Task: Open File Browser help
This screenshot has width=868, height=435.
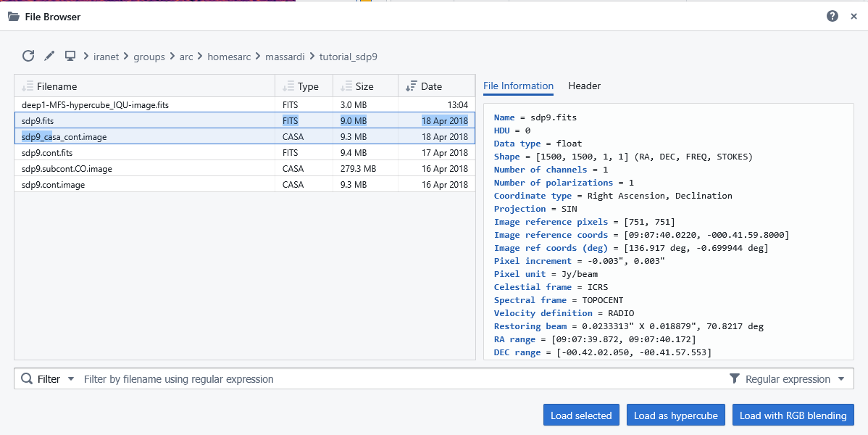Action: (x=832, y=16)
